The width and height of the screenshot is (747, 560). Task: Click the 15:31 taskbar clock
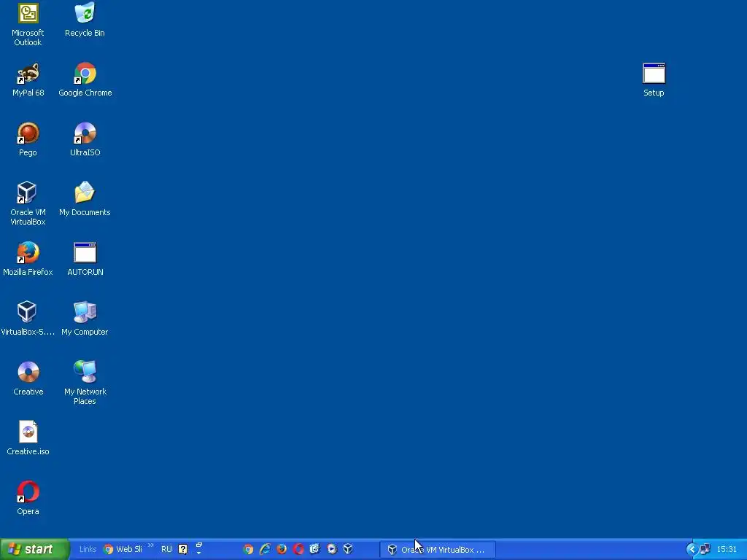point(727,550)
